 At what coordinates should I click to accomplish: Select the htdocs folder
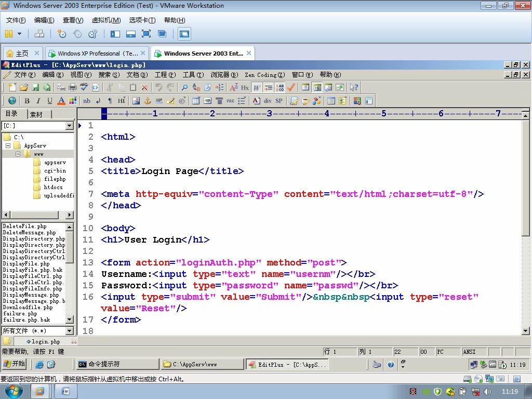tap(54, 187)
